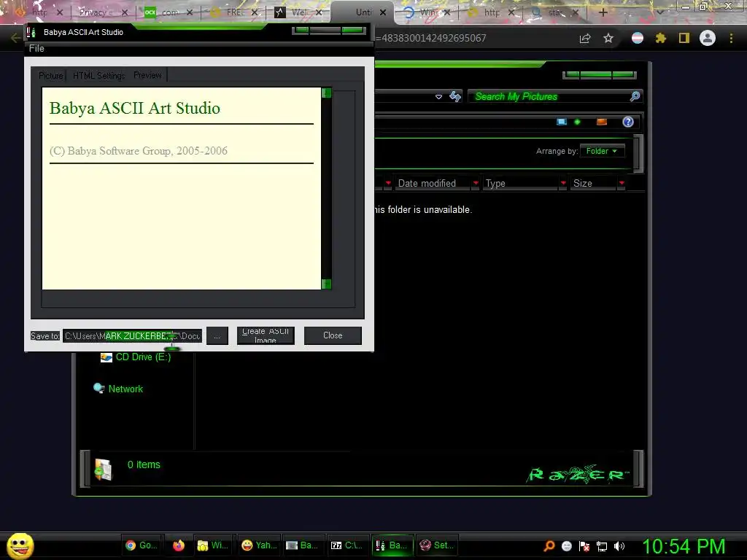Click the Babya ASCII Art Studio title bar icon
The height and width of the screenshot is (560, 747).
click(31, 32)
